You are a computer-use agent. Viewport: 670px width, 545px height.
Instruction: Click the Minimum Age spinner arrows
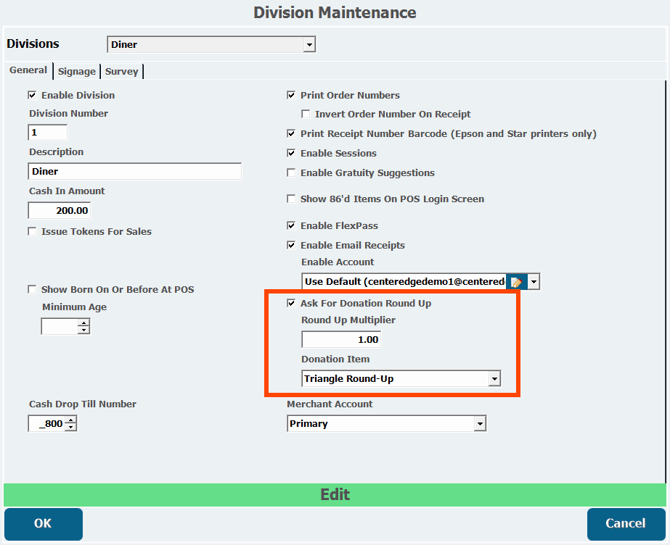click(83, 326)
